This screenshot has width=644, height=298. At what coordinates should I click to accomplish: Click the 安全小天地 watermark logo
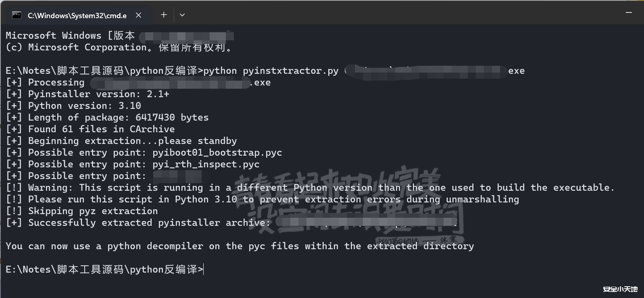619,289
